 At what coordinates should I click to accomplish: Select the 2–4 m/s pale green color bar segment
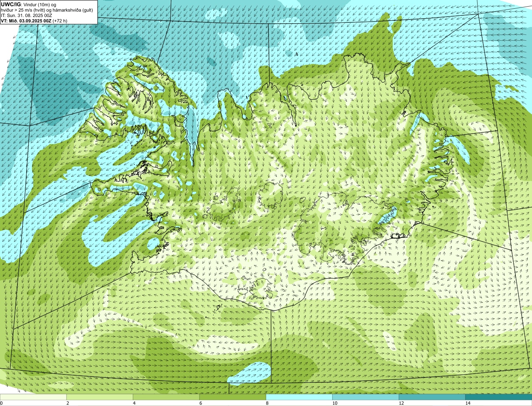[x=100, y=397]
